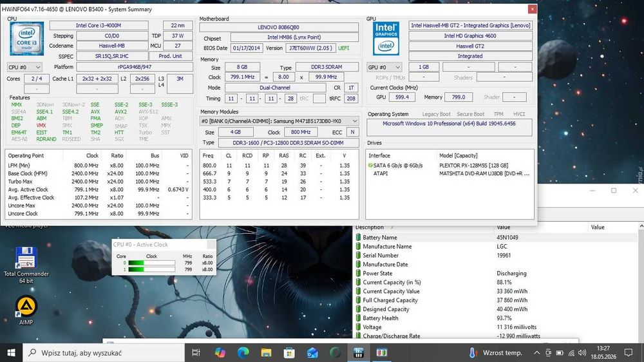The height and width of the screenshot is (362, 644).
Task: Click the Intel Graphics GPU logo
Action: tap(386, 39)
